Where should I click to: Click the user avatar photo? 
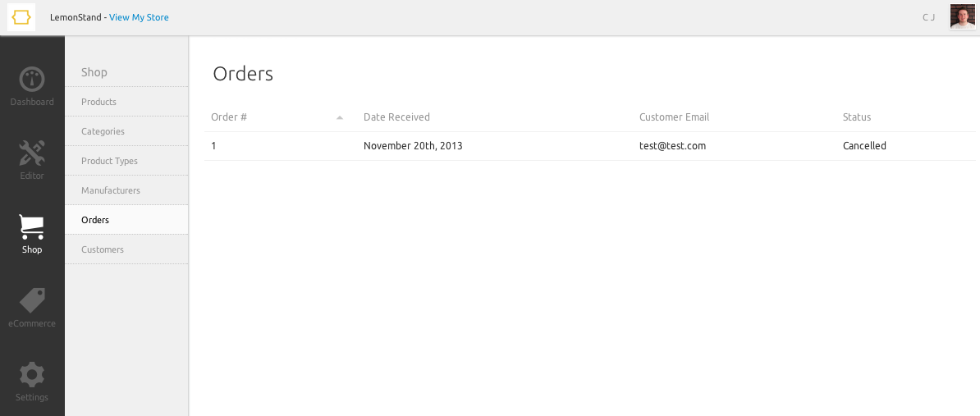962,17
